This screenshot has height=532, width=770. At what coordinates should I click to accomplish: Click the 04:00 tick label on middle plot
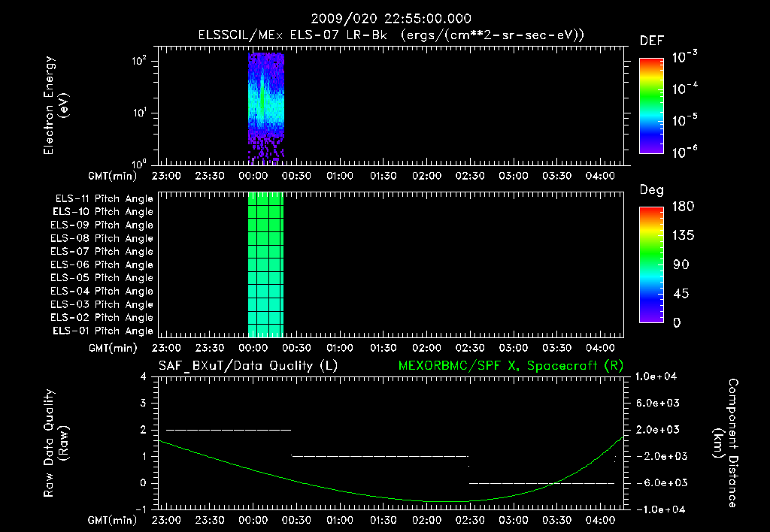600,348
